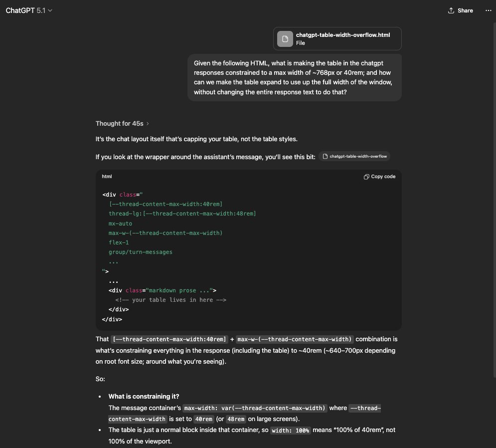Open the ChatGPT 5.1 model selector dropdown
The height and width of the screenshot is (448, 496).
coord(29,10)
